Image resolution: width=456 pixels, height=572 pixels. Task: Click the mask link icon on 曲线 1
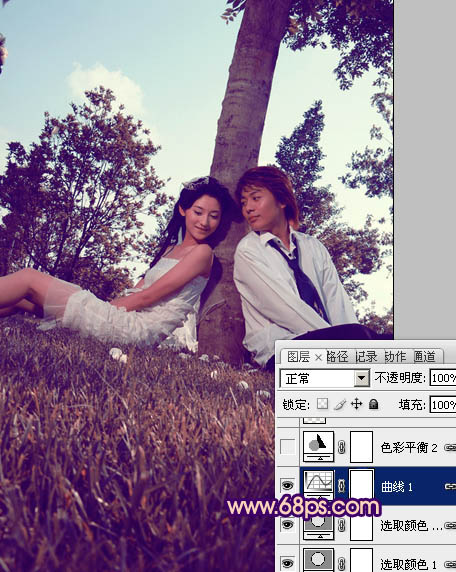click(x=341, y=486)
